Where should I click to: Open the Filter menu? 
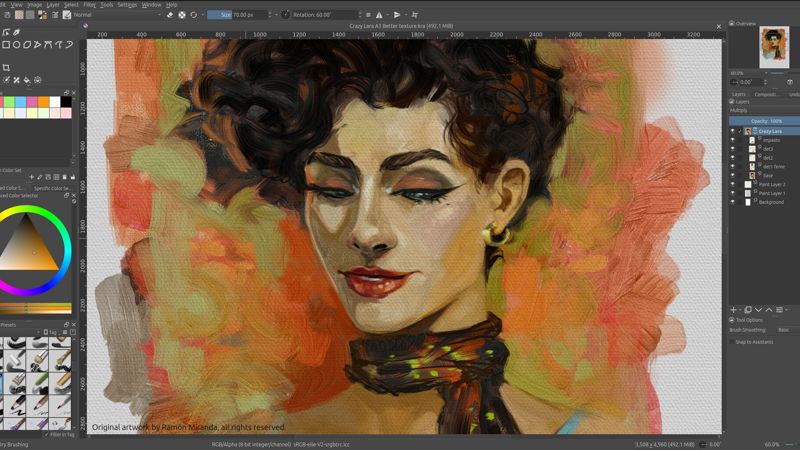89,5
